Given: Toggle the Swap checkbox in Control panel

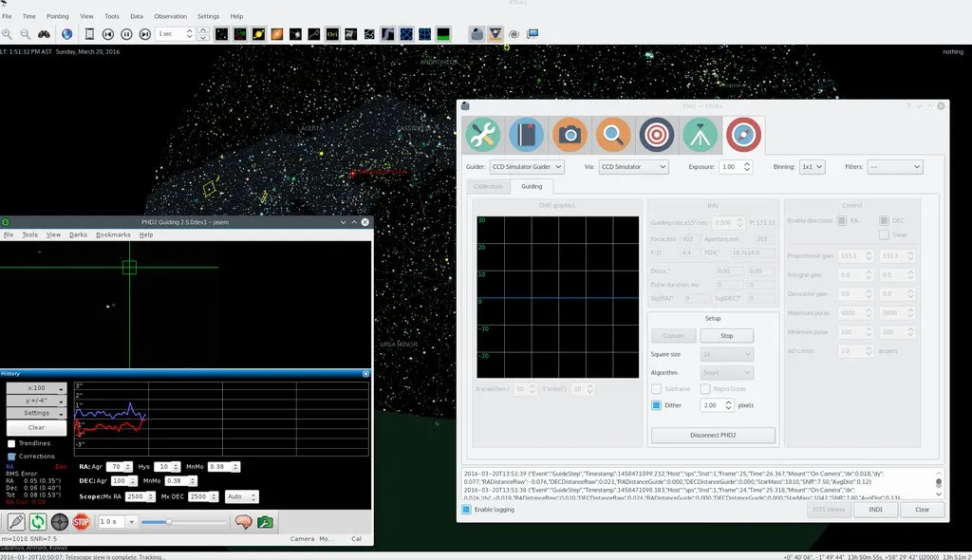Looking at the screenshot, I should point(884,235).
